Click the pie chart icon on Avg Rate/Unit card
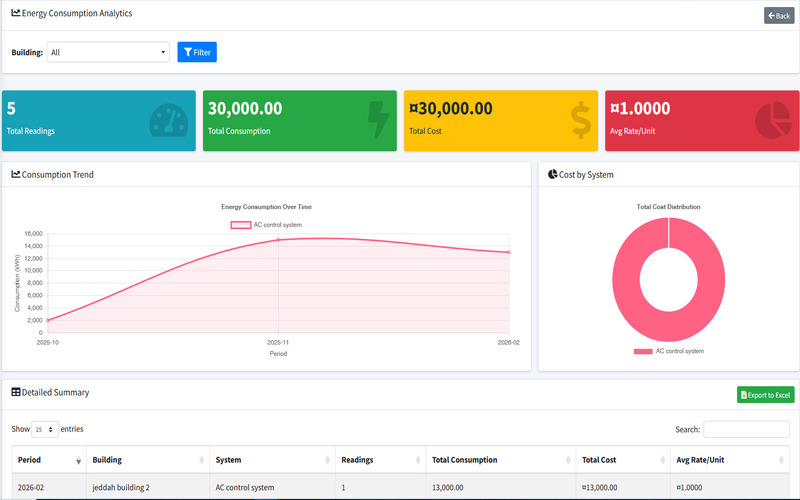 point(773,120)
